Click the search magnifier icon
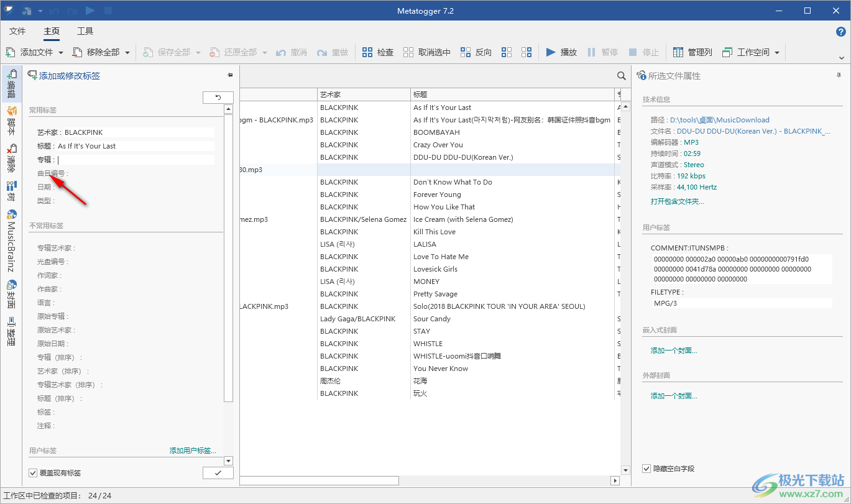Screen dimensions: 851x504 (x=621, y=76)
